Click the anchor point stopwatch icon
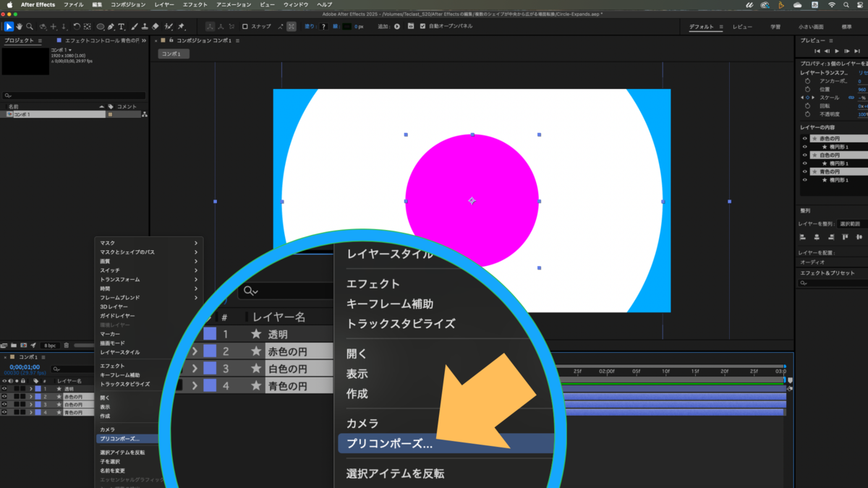The image size is (868, 488). pyautogui.click(x=808, y=82)
